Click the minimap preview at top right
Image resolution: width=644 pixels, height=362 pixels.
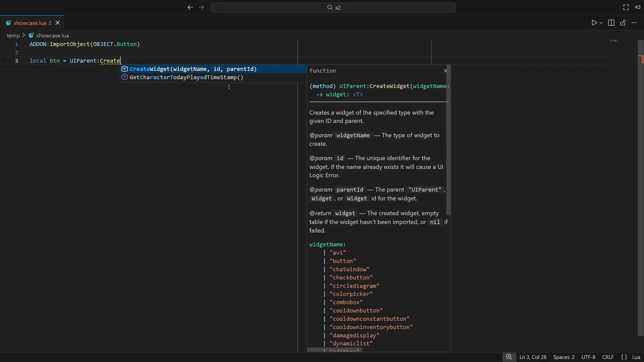[x=614, y=41]
